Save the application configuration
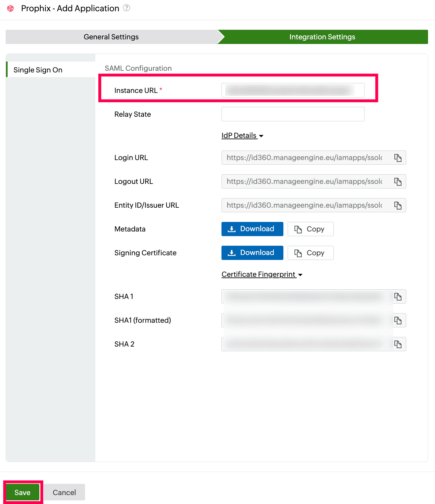 click(x=23, y=492)
